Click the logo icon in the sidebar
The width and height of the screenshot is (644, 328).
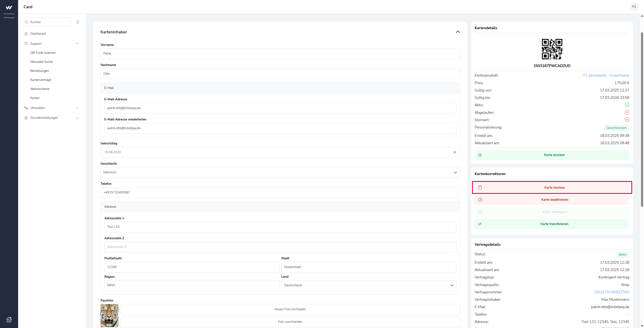tap(9, 8)
